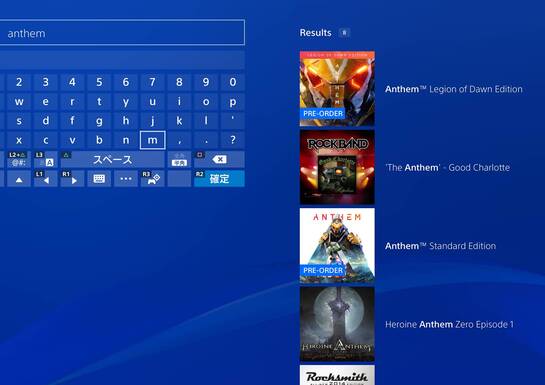545x385 pixels.
Task: Tap the x key
Action: (x=19, y=140)
